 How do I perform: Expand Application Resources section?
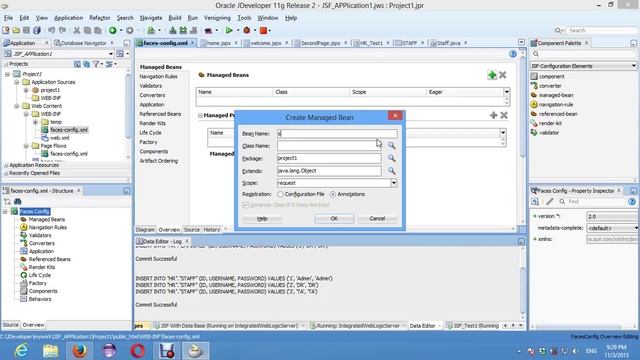6,165
